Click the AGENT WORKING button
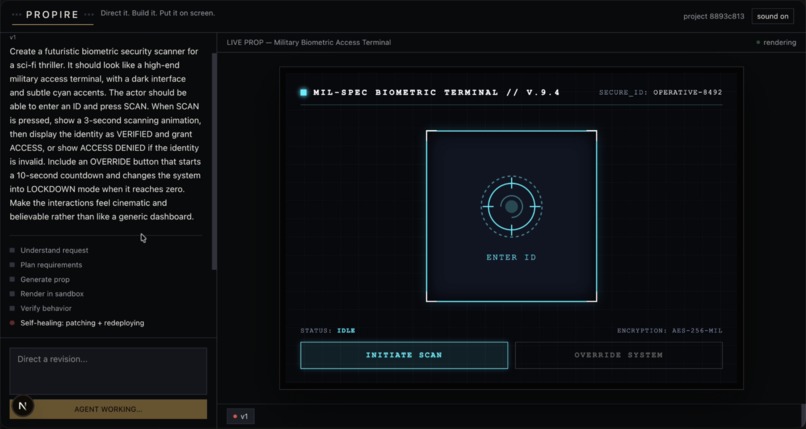Image resolution: width=806 pixels, height=429 pixels. click(108, 409)
